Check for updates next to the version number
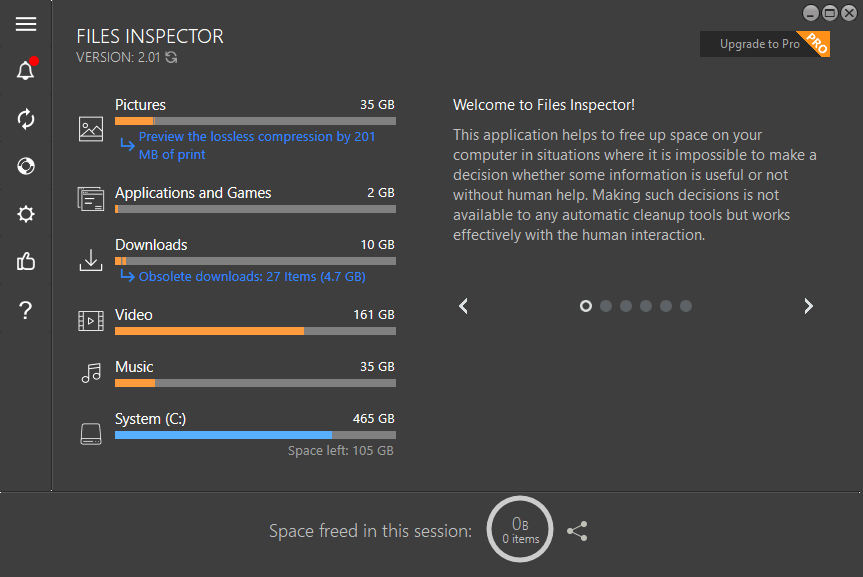Image resolution: width=863 pixels, height=577 pixels. [x=172, y=58]
